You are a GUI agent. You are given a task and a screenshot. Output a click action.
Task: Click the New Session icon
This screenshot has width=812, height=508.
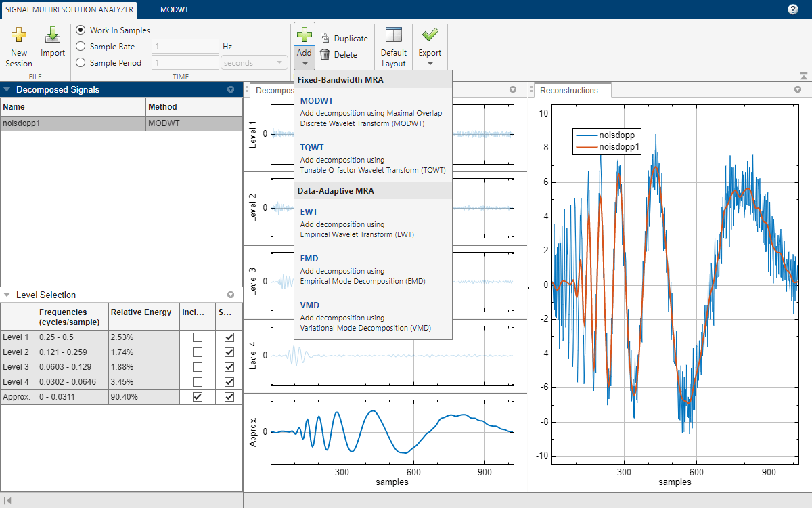coord(19,35)
